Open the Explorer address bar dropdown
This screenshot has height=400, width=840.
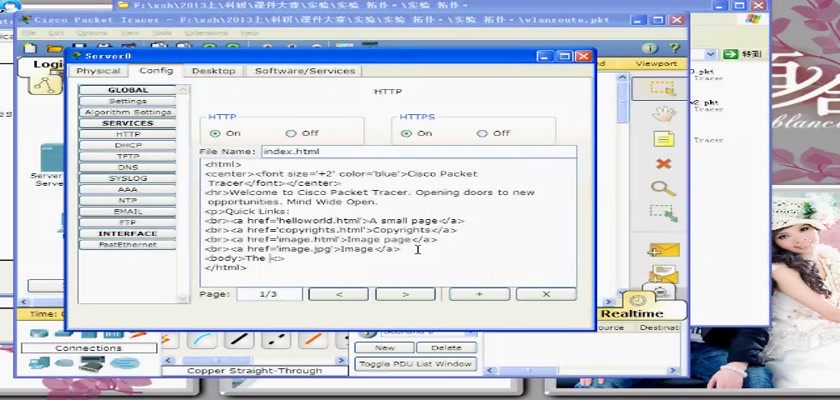(710, 54)
